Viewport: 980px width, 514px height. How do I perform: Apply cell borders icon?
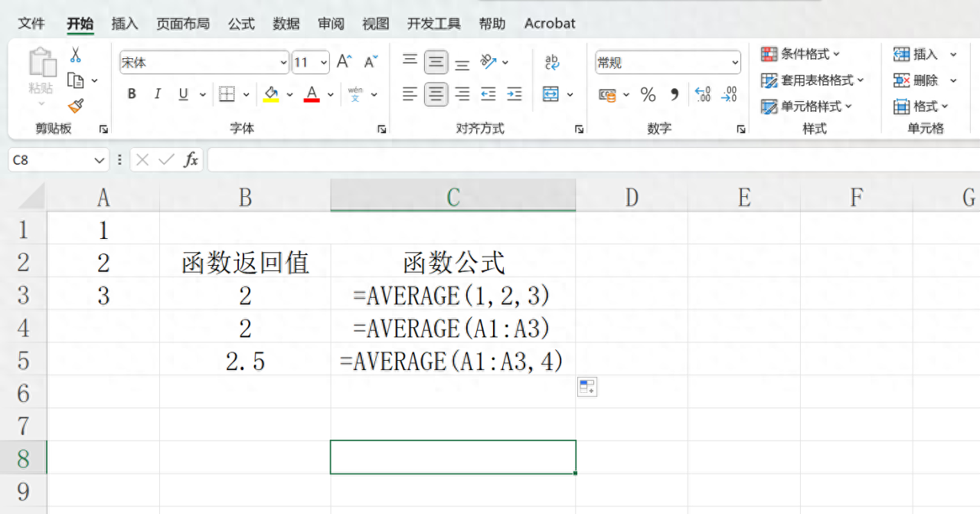pyautogui.click(x=227, y=94)
